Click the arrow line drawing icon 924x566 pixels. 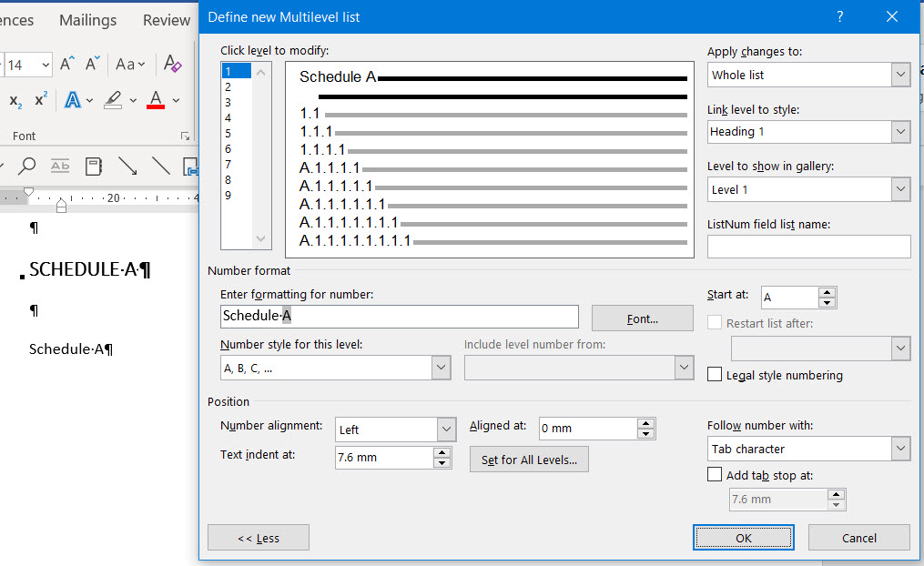click(127, 167)
